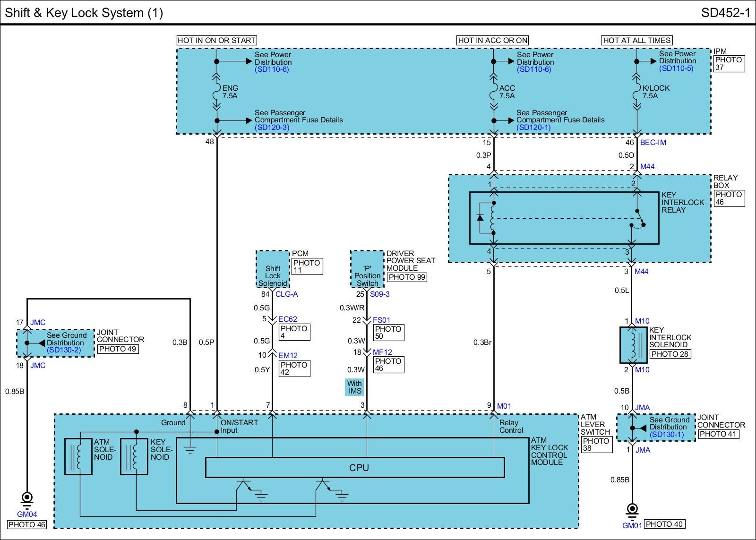The height and width of the screenshot is (540, 756).
Task: Select the ACC 7.5A fuse symbol
Action: (493, 92)
